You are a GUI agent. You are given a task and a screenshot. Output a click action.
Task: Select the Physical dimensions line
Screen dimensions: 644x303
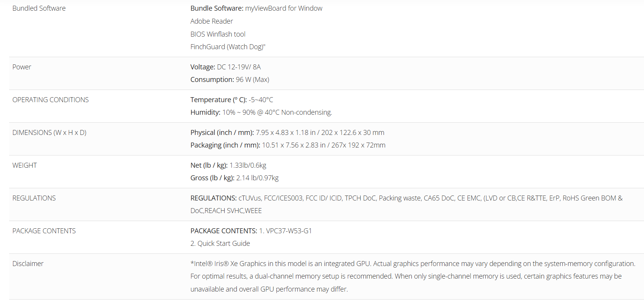click(x=287, y=133)
